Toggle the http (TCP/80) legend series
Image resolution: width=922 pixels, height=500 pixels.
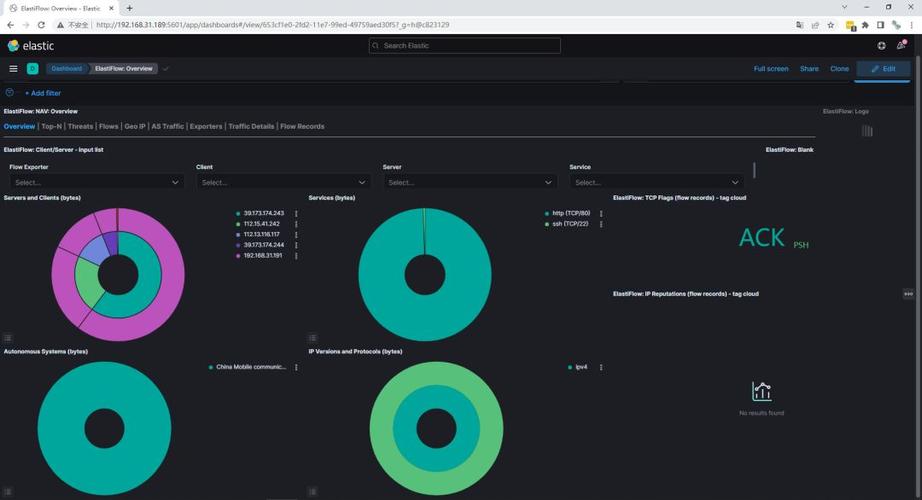coord(571,213)
